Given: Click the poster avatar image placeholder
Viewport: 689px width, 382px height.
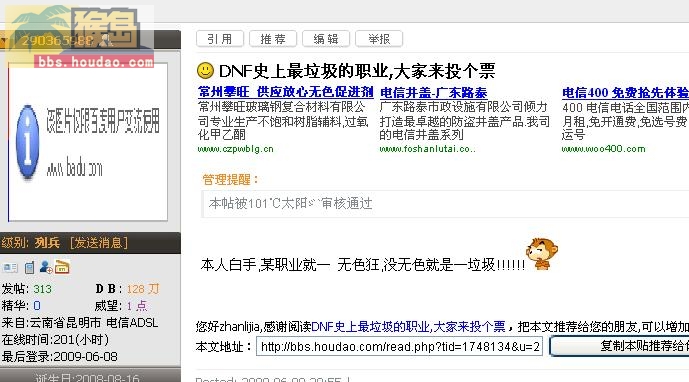Looking at the screenshot, I should pyautogui.click(x=88, y=142).
